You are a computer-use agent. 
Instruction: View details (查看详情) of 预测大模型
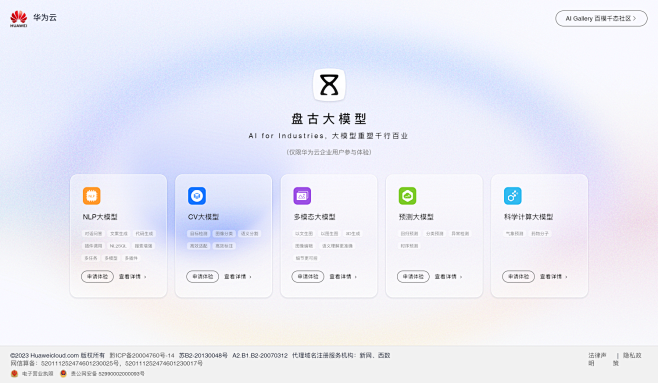[449, 277]
